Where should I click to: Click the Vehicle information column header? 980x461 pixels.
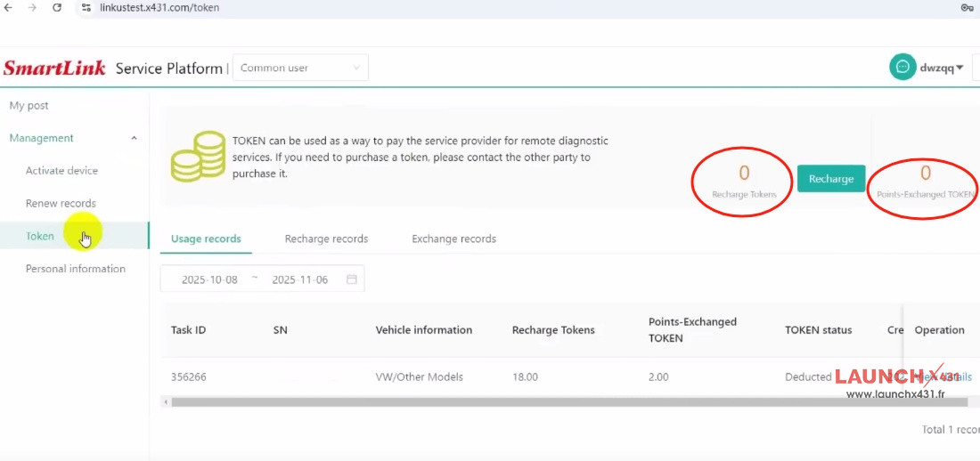click(424, 330)
